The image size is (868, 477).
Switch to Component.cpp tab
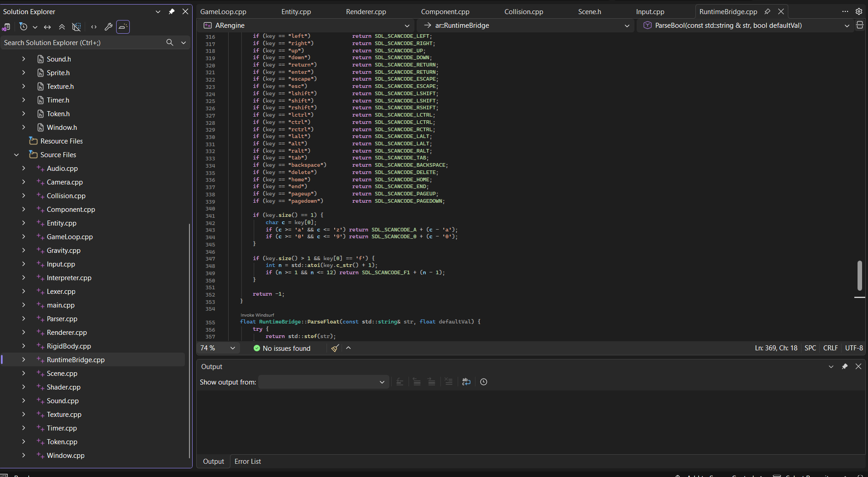[x=445, y=11]
